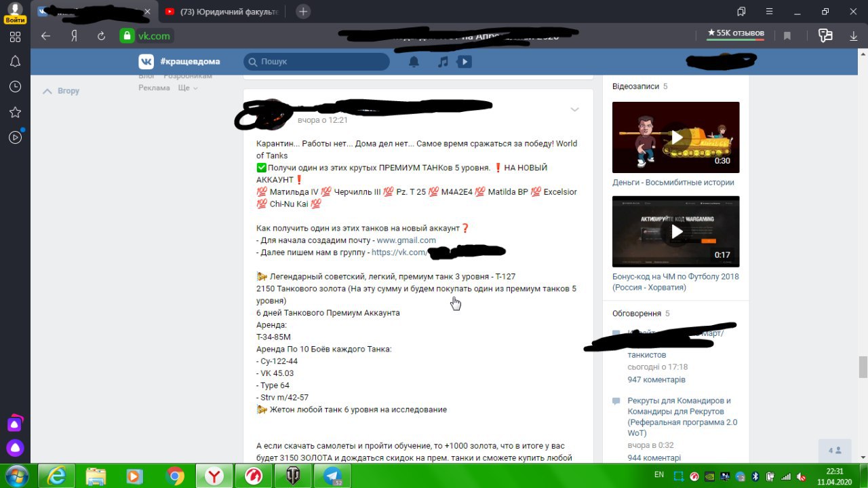The width and height of the screenshot is (868, 488).
Task: Open the Реклама link
Action: click(x=154, y=88)
